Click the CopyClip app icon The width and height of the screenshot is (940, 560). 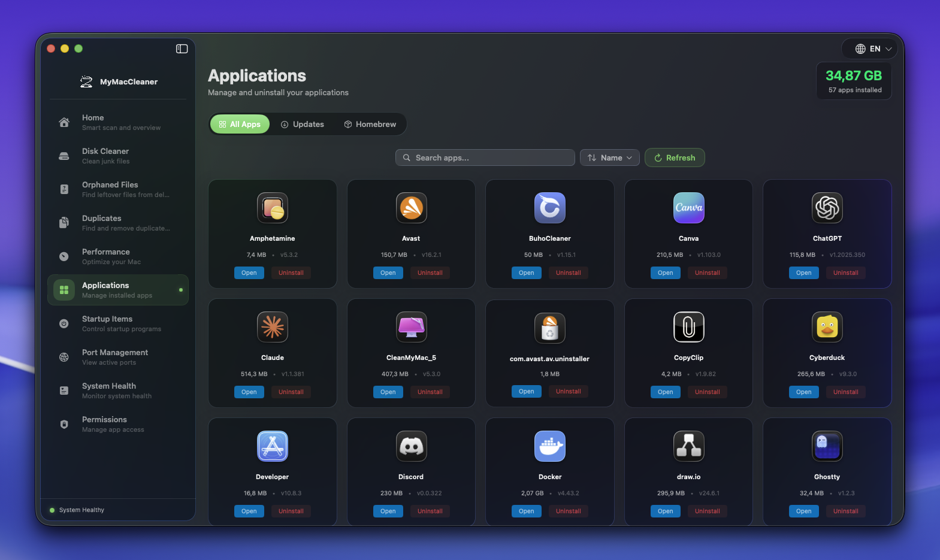coord(689,327)
